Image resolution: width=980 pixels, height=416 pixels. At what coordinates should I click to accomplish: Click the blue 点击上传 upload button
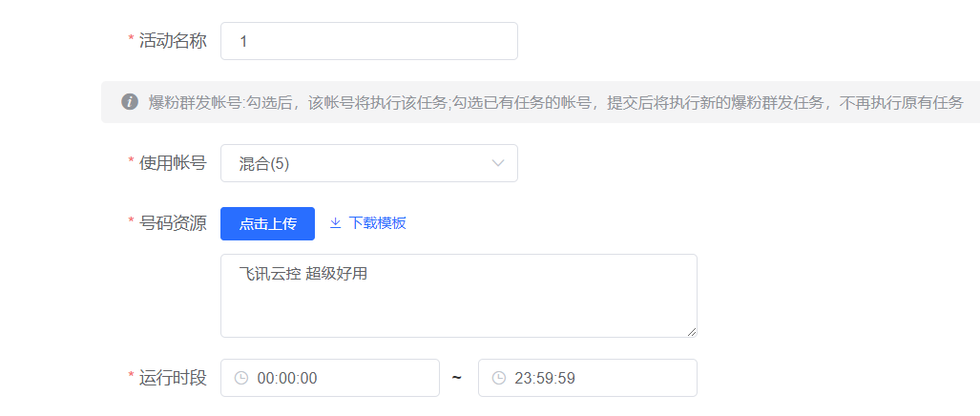267,223
